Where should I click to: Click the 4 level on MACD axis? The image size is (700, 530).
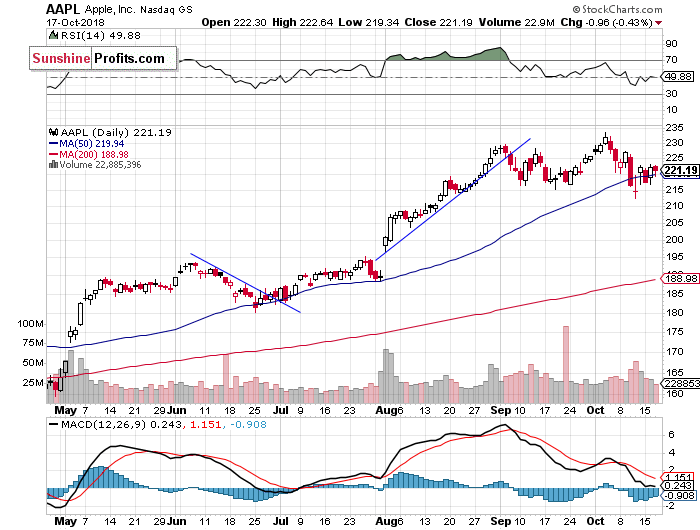click(x=671, y=452)
